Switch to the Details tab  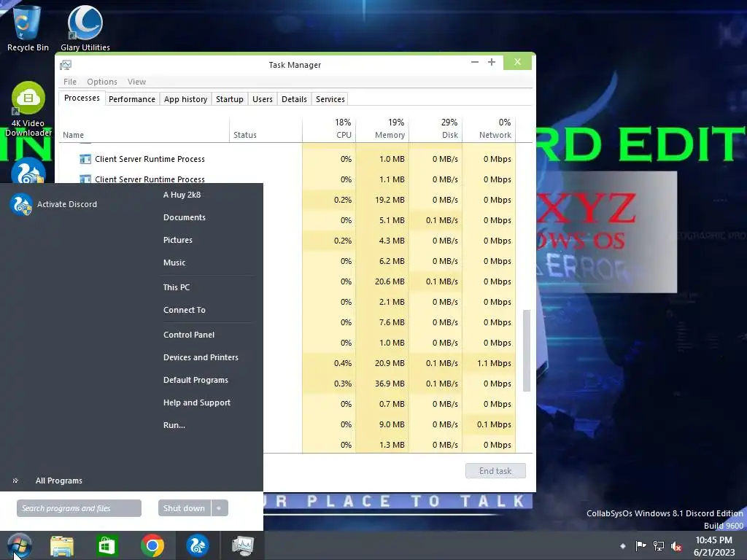pyautogui.click(x=294, y=99)
